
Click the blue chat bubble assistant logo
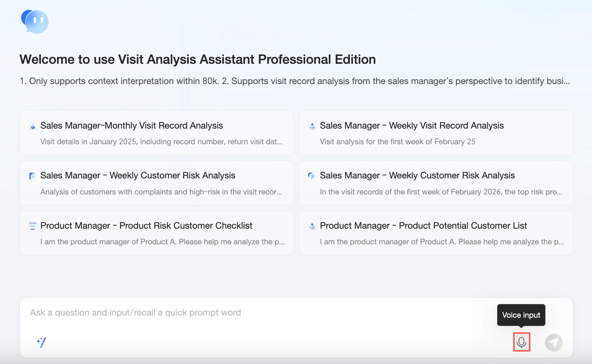(35, 21)
